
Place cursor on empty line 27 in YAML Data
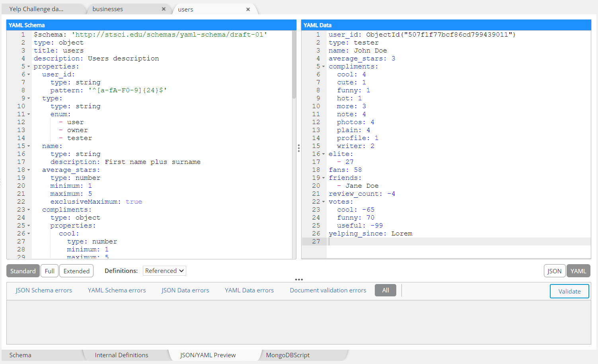point(458,241)
